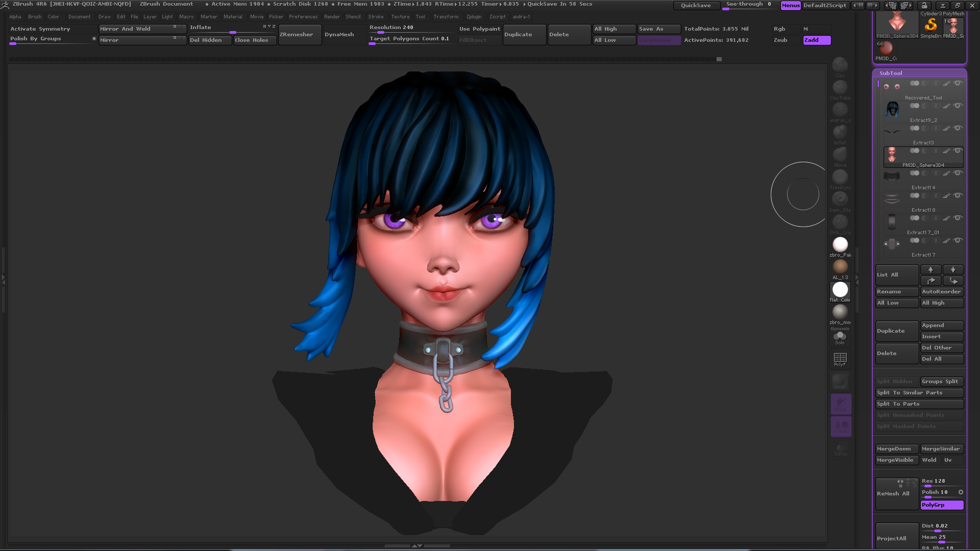
Task: Move subtool up with up arrow
Action: tap(930, 269)
